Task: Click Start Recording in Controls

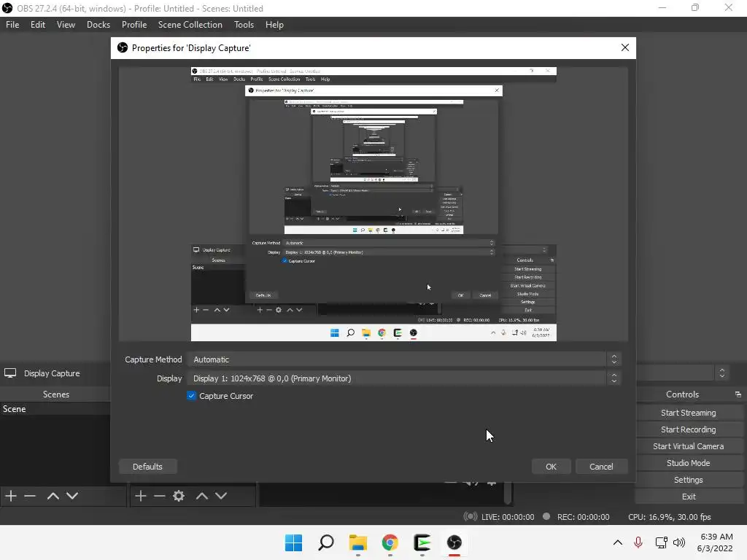Action: [x=689, y=429]
